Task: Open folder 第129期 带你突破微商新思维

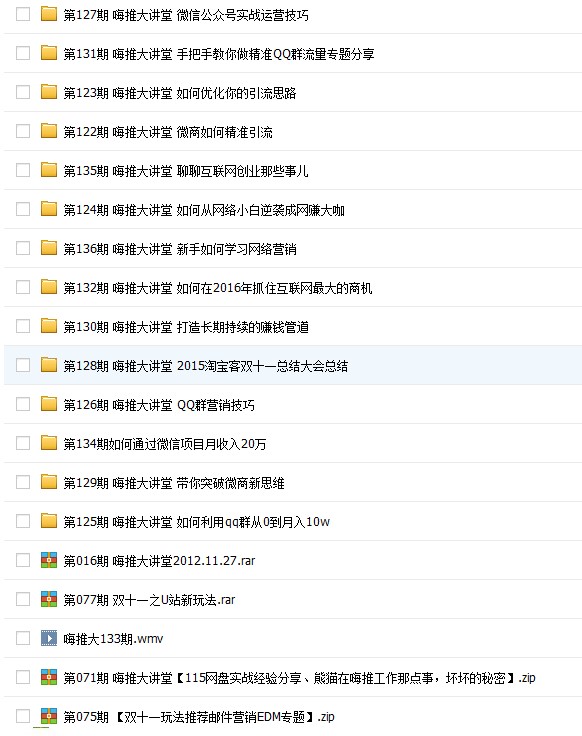Action: pyautogui.click(x=174, y=483)
